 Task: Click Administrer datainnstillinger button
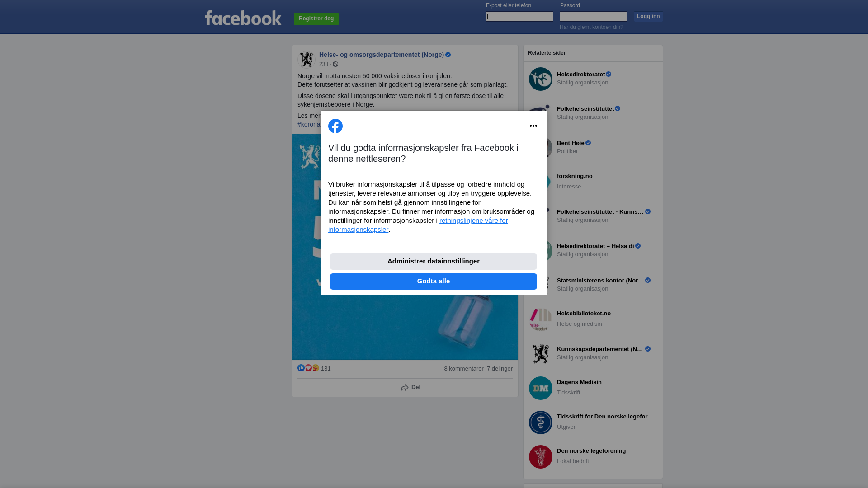tap(434, 262)
